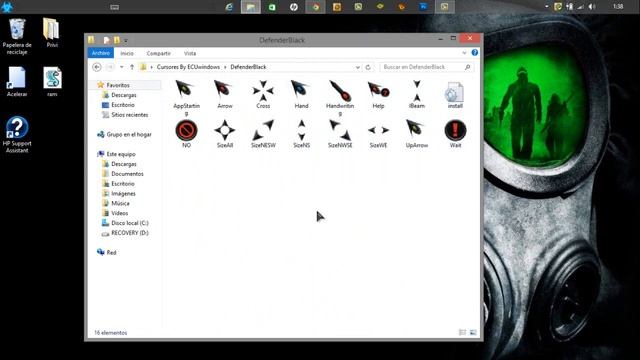This screenshot has height=360, width=640.
Task: Click the HP icon in taskbar
Action: tap(294, 7)
